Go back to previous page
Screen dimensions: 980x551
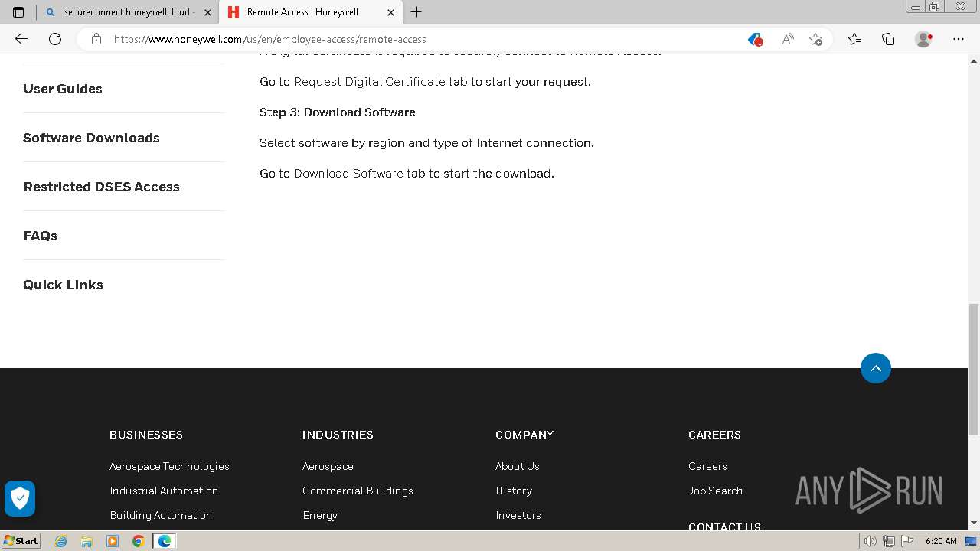click(x=21, y=39)
